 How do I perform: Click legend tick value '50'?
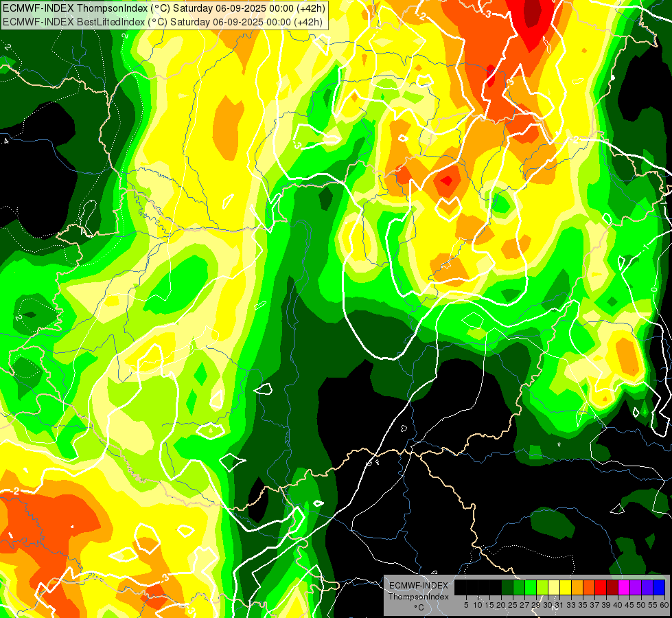coord(642,605)
